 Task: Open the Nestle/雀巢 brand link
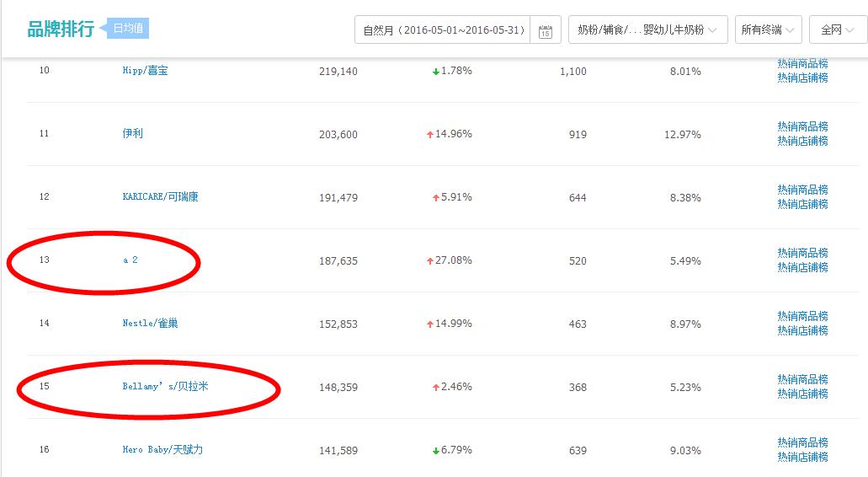pyautogui.click(x=150, y=323)
